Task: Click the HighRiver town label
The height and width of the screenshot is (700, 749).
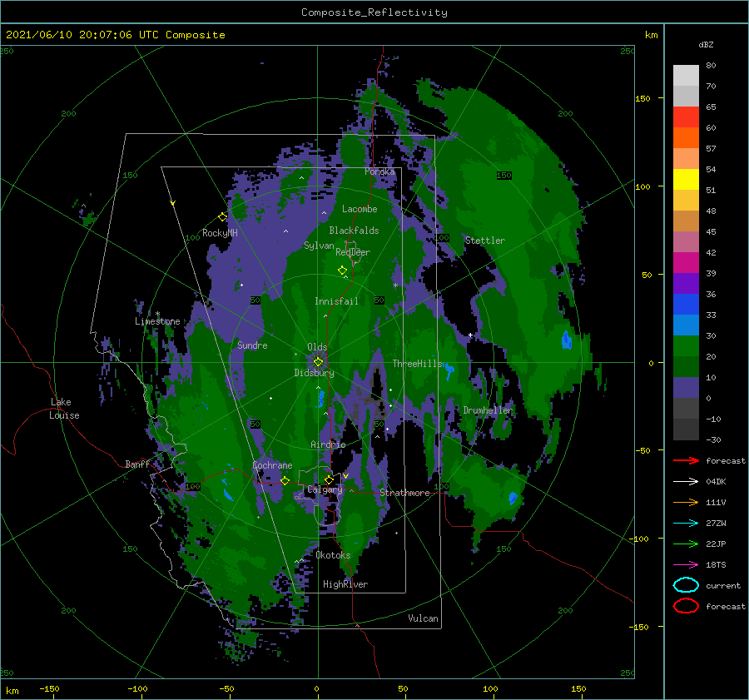Action: tap(345, 584)
